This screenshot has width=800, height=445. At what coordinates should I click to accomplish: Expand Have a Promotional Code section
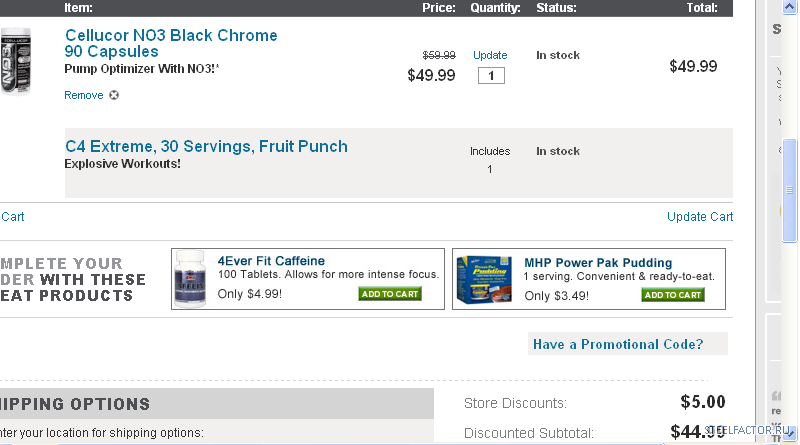tap(617, 345)
